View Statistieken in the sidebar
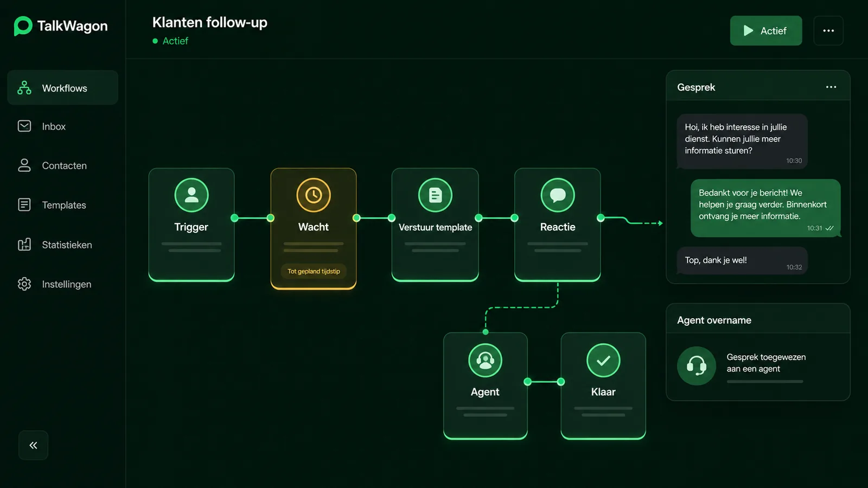Image resolution: width=868 pixels, height=488 pixels. tap(62, 245)
